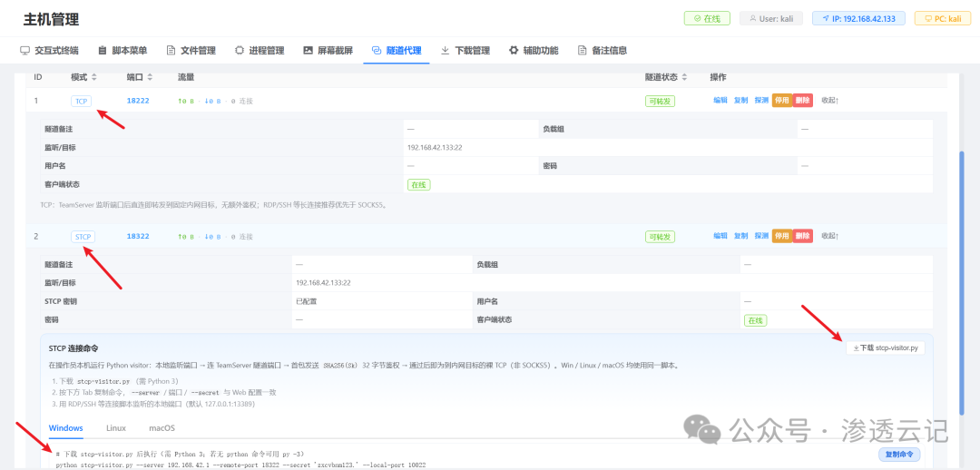Sort tunnels by 端口 column
This screenshot has height=470, width=980.
140,77
